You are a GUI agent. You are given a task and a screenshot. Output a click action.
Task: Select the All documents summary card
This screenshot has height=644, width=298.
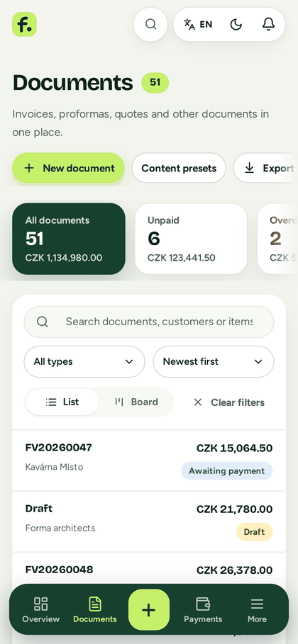pos(69,239)
